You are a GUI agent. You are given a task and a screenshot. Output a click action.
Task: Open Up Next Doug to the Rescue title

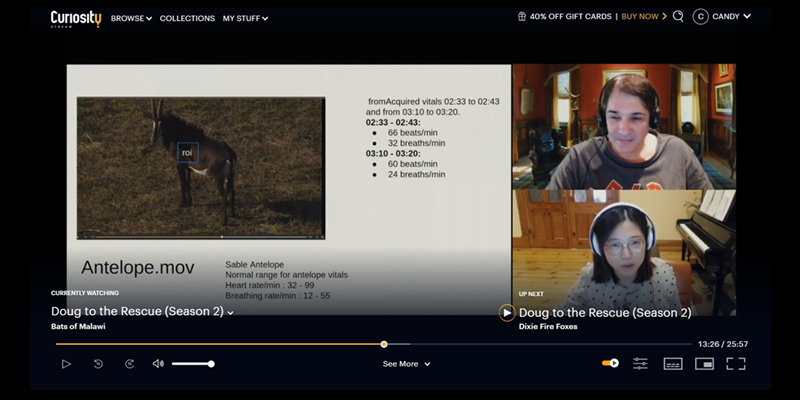[605, 312]
